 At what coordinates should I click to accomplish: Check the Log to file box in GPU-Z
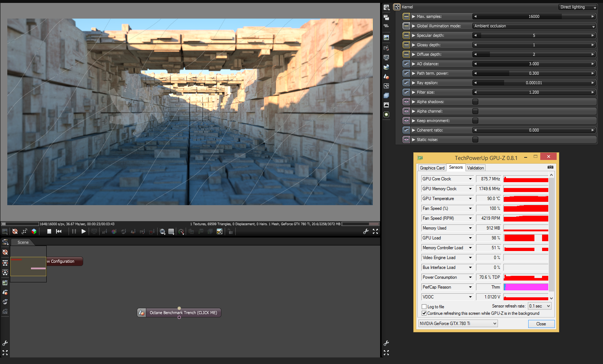pos(424,307)
